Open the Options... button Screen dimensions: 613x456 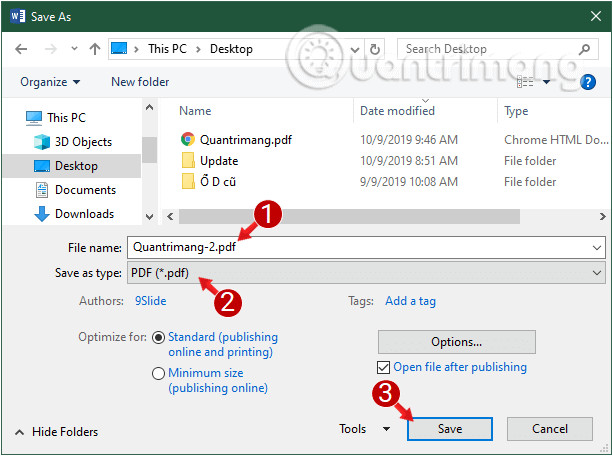tap(456, 342)
